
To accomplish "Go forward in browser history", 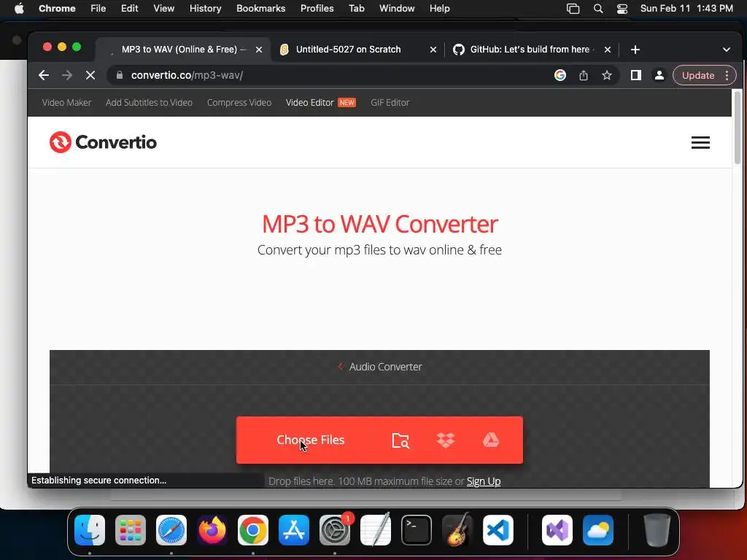I will coord(67,75).
